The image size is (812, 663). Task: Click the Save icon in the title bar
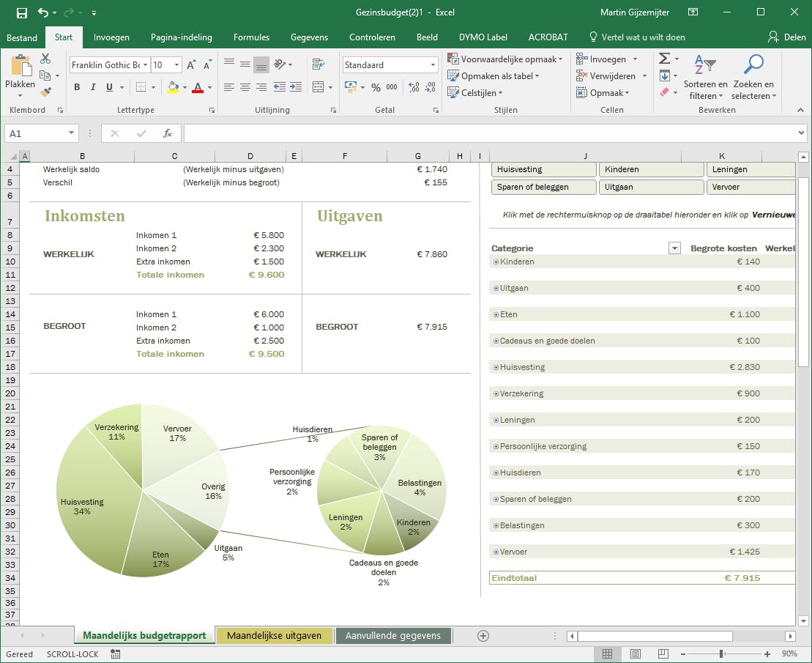click(x=21, y=12)
